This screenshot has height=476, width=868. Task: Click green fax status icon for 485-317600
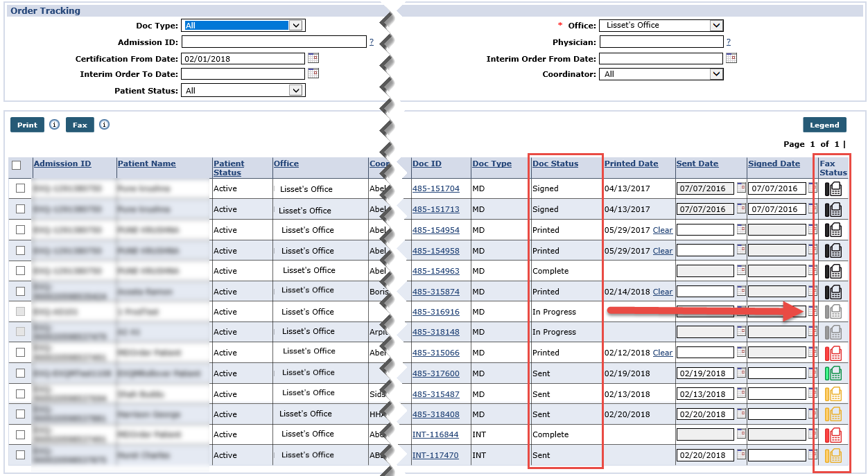[833, 373]
